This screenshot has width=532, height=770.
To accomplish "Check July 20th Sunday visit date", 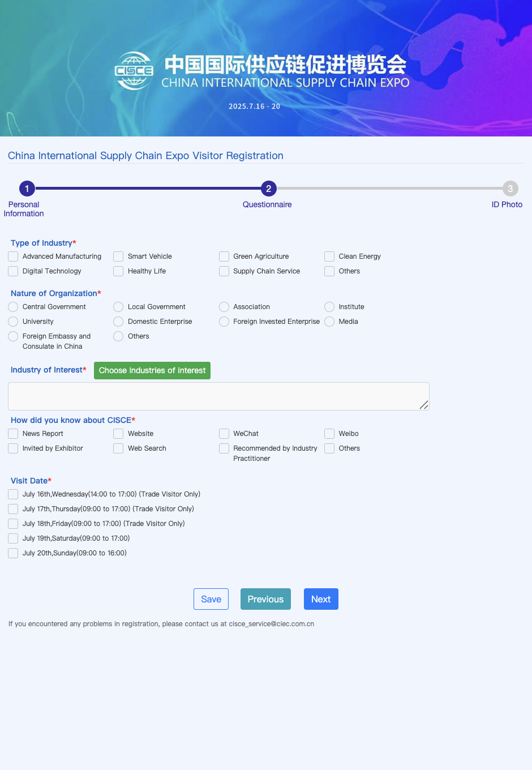I will point(13,553).
